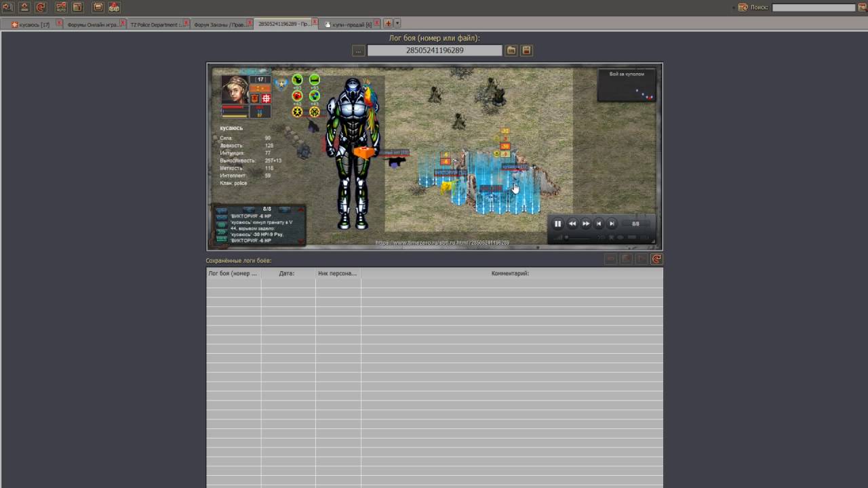Click the green bomb skill icon
The image size is (868, 488).
297,80
